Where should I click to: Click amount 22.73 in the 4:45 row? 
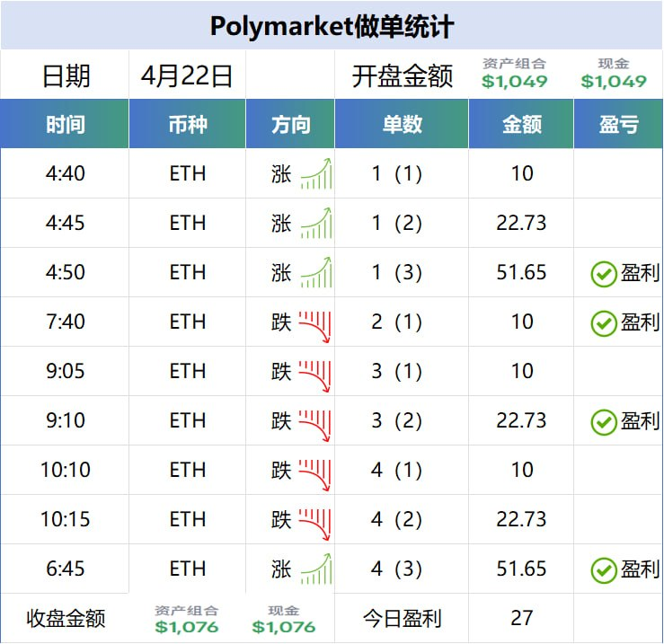click(x=521, y=223)
